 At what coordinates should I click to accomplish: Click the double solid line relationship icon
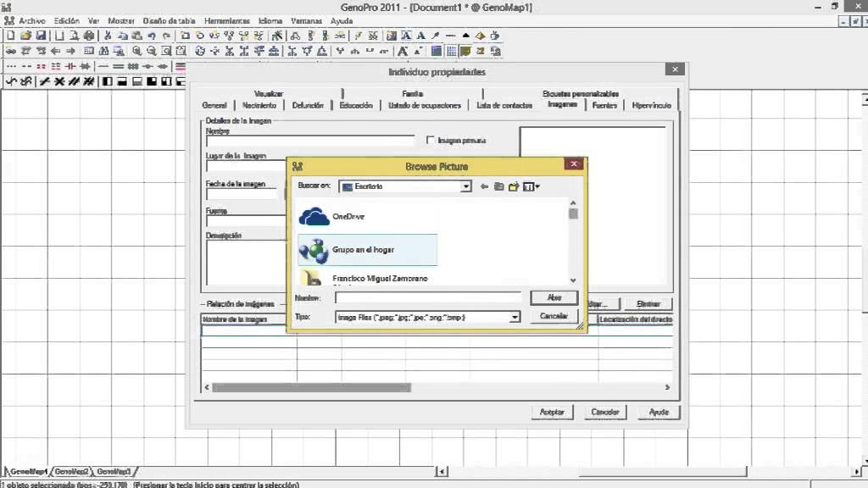point(118,66)
